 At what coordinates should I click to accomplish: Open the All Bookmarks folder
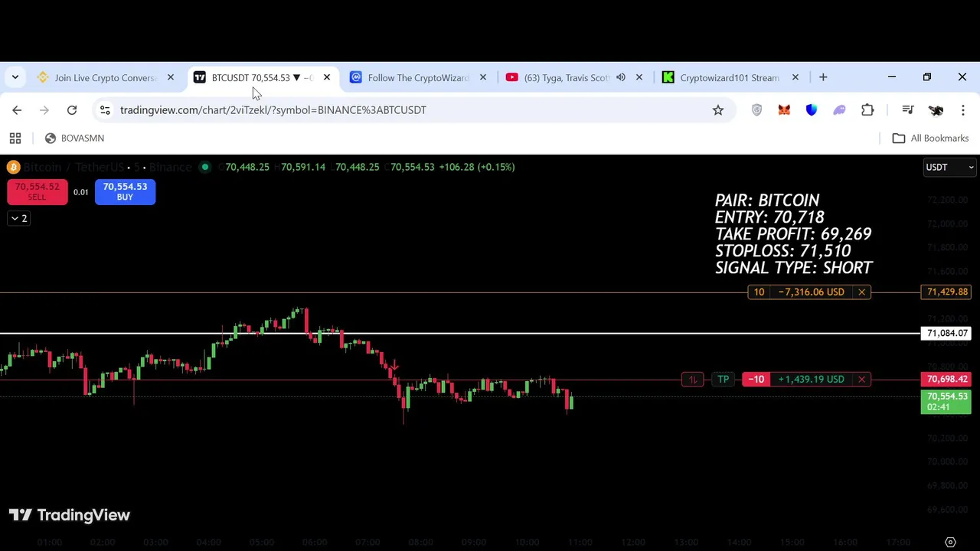pos(930,139)
